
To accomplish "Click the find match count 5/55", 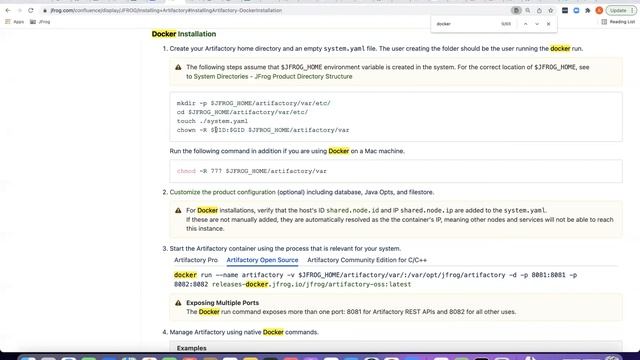I will [x=506, y=24].
